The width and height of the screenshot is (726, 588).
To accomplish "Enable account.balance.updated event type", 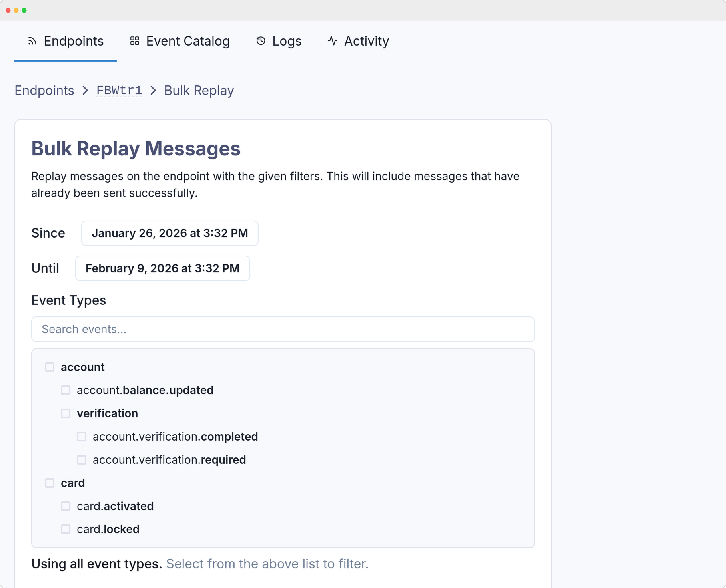I will coord(66,390).
